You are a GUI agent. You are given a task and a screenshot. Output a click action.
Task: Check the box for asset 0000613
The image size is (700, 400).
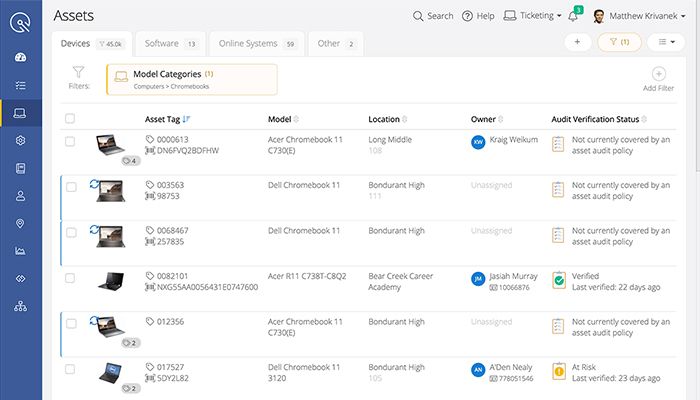click(x=70, y=142)
